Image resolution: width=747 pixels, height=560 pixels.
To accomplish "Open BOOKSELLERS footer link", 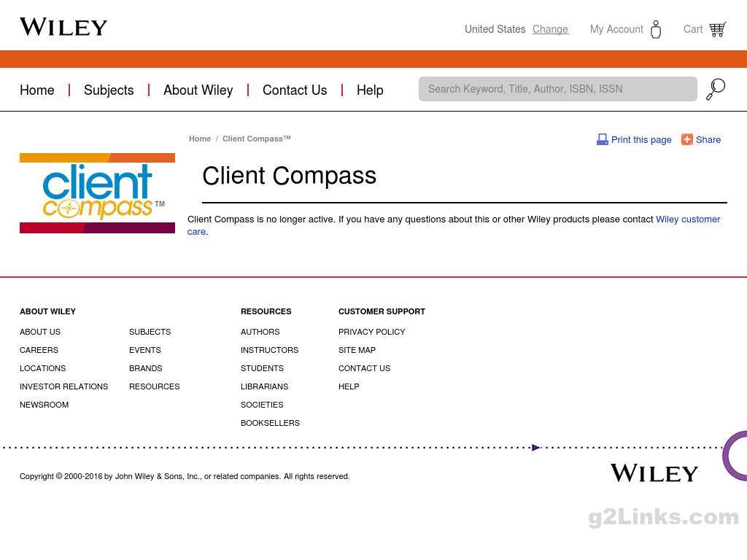I will [x=270, y=423].
